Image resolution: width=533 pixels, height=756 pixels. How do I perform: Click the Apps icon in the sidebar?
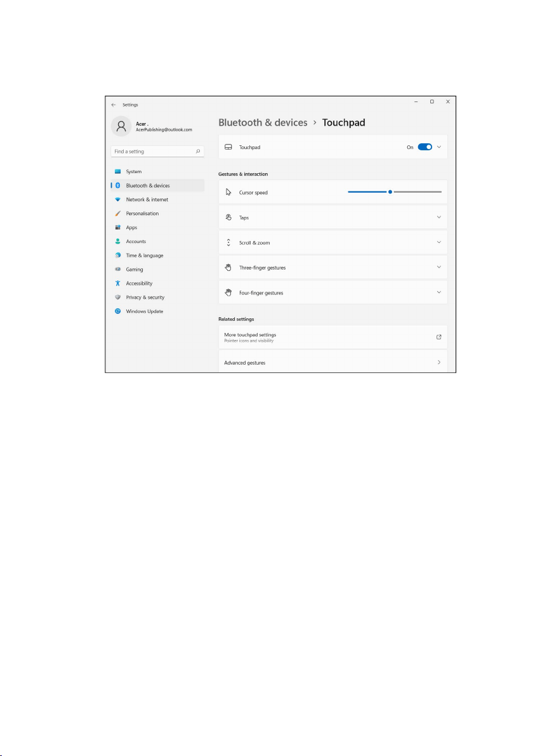[117, 227]
